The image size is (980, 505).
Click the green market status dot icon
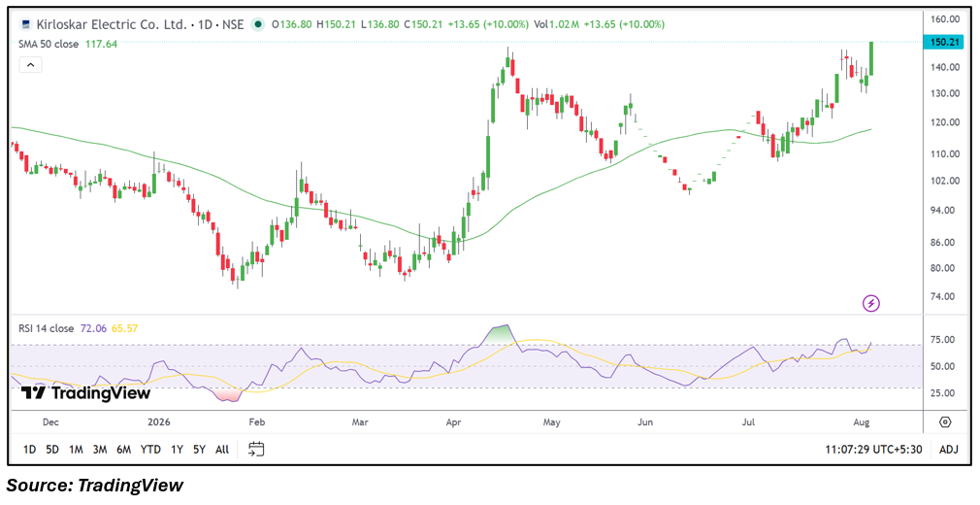257,25
